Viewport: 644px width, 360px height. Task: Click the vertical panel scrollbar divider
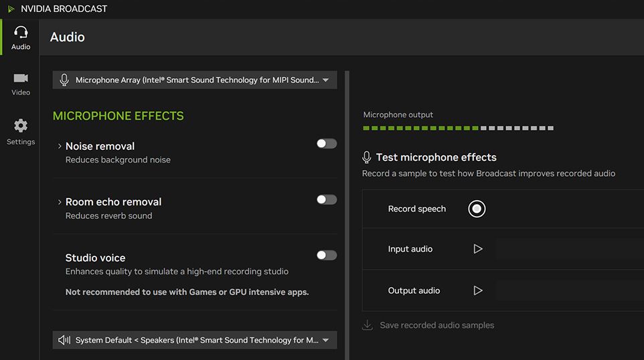click(347, 215)
